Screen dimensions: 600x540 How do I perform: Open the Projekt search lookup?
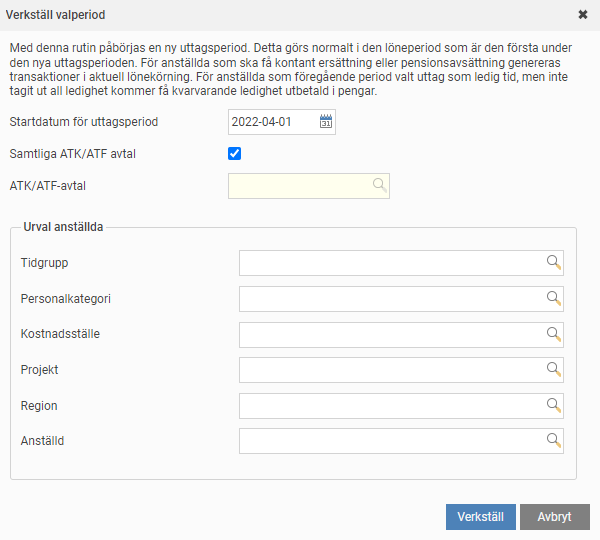[x=553, y=370]
